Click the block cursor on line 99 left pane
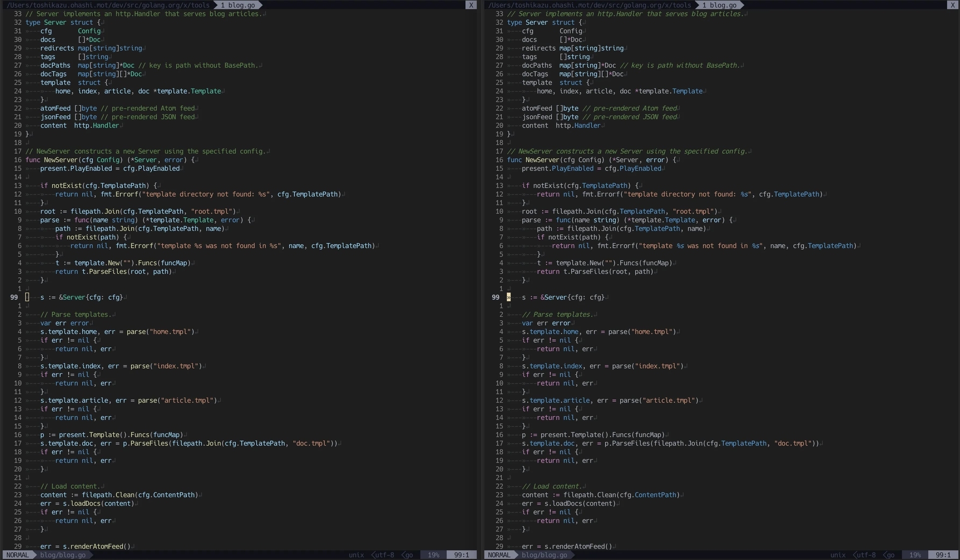Viewport: 960px width, 560px height. point(27,297)
